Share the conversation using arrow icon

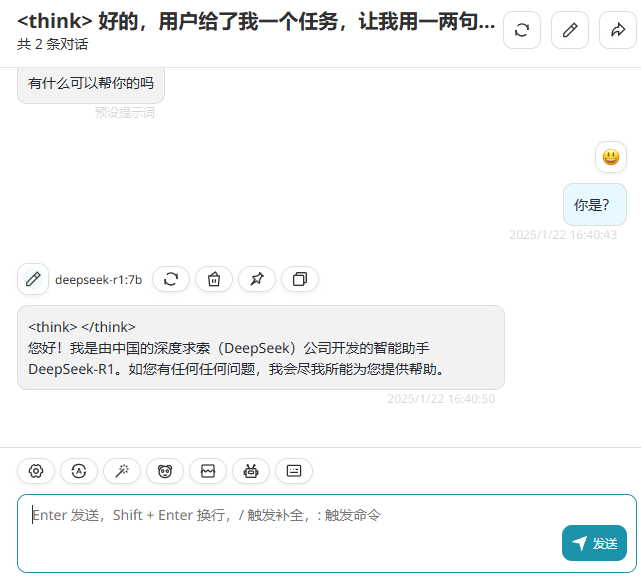[618, 30]
